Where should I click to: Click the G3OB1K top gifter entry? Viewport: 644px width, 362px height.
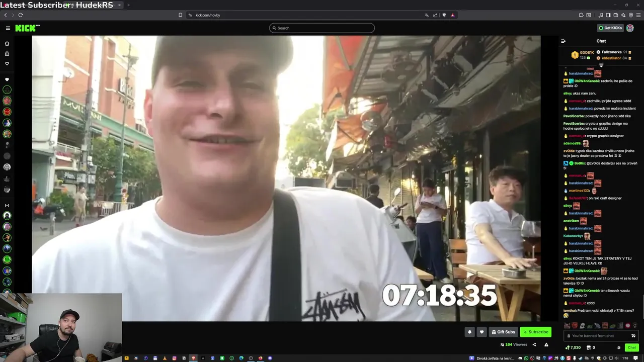(x=583, y=55)
